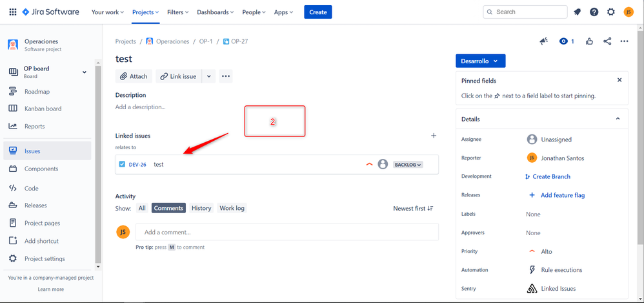Click the Operaciones project avatar in sidebar

click(13, 45)
